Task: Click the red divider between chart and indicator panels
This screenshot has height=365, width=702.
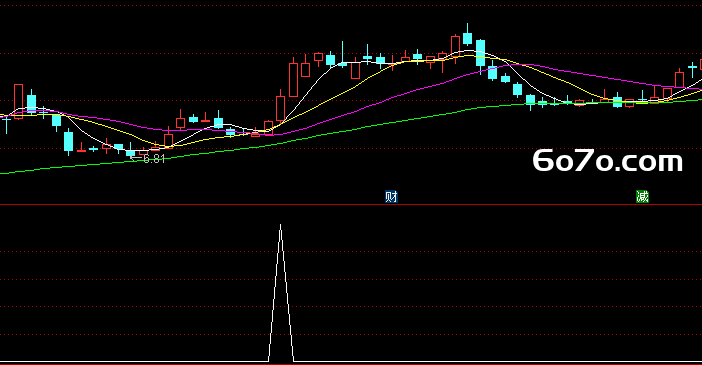Action: pos(351,205)
